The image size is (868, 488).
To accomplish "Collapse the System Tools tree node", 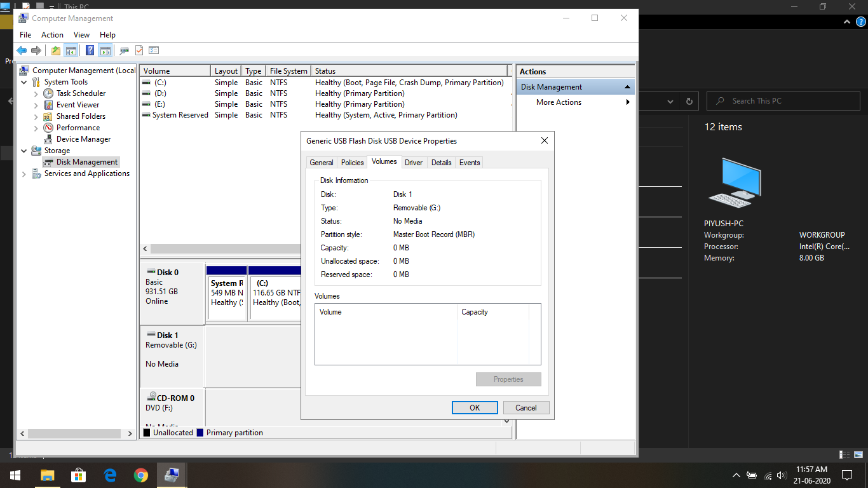I will pos(24,82).
